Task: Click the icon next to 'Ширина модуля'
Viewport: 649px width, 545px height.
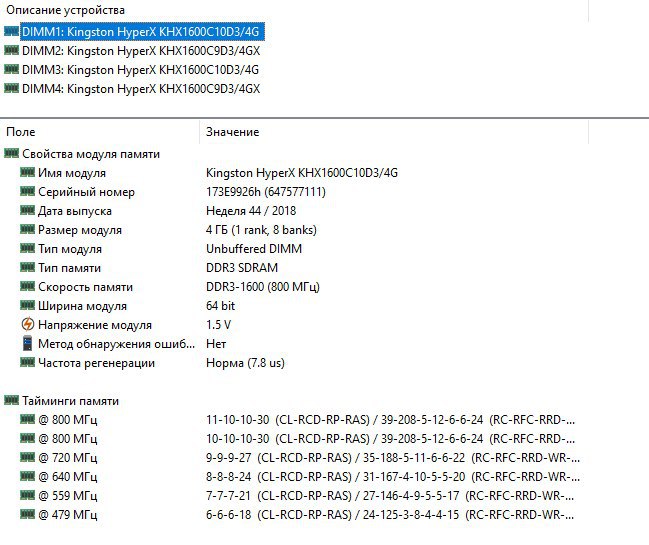Action: pyautogui.click(x=27, y=305)
